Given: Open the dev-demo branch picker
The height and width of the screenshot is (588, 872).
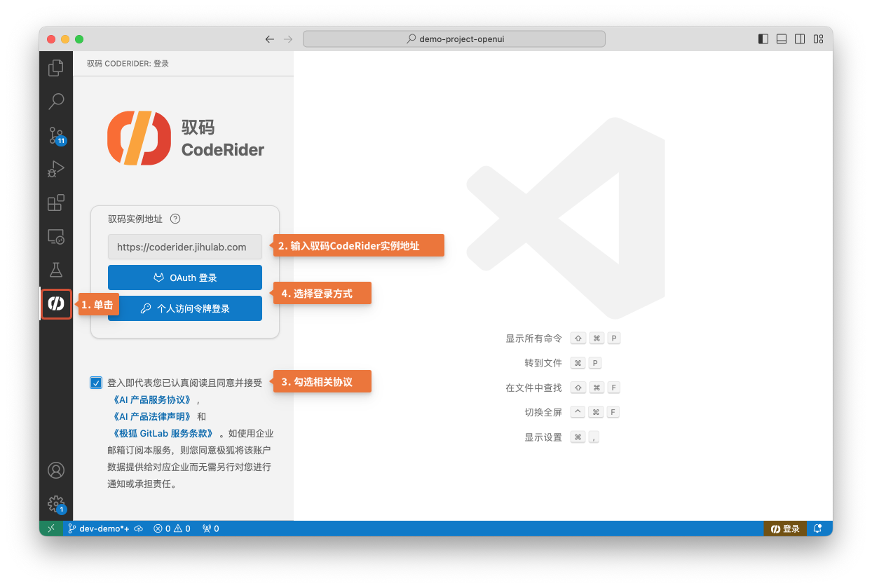Looking at the screenshot, I should click(98, 528).
